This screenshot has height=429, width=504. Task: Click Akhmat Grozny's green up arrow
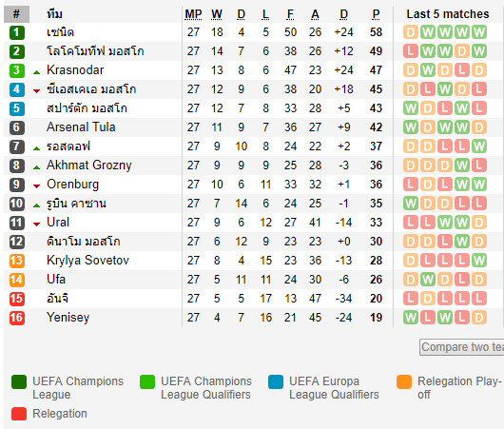tap(37, 167)
